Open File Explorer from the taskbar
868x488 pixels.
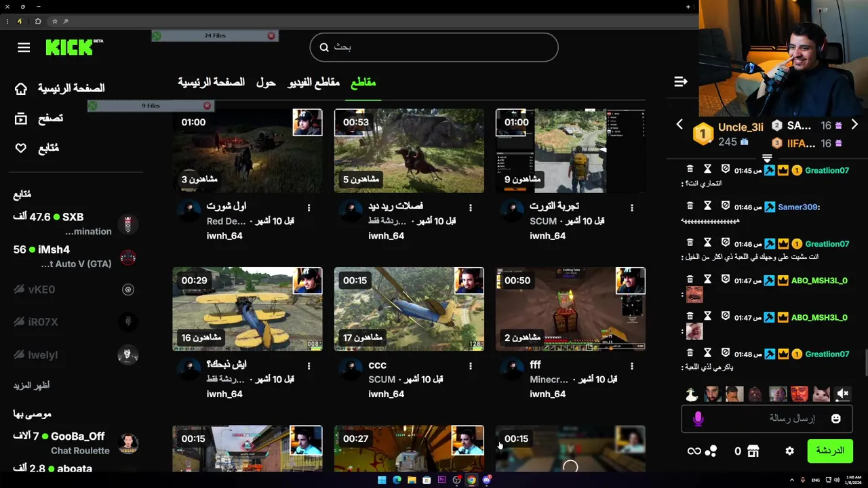[412, 480]
